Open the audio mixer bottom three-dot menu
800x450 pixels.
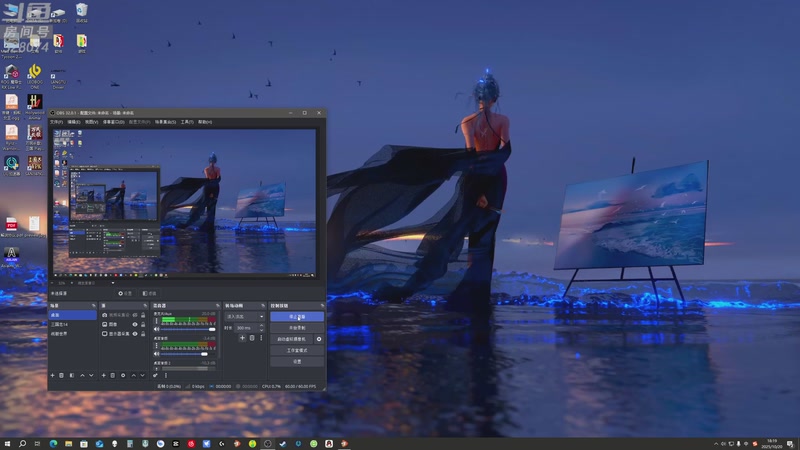166,376
